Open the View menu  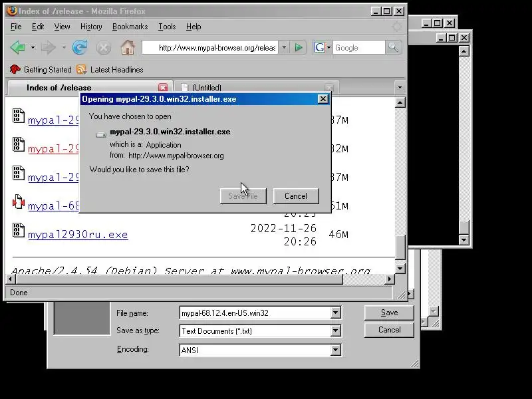click(x=62, y=27)
